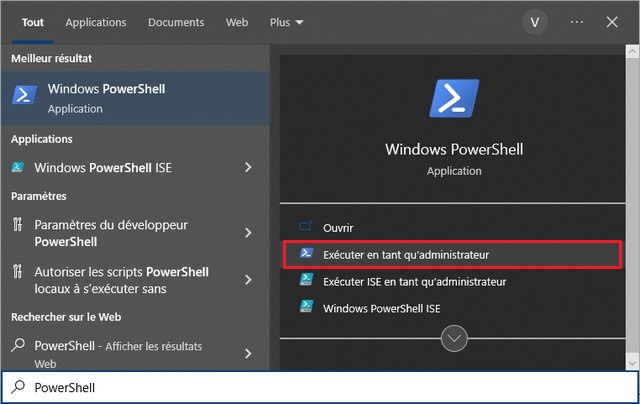Image resolution: width=640 pixels, height=404 pixels.
Task: Click the Exécuter ISE admin icon
Action: (x=306, y=280)
